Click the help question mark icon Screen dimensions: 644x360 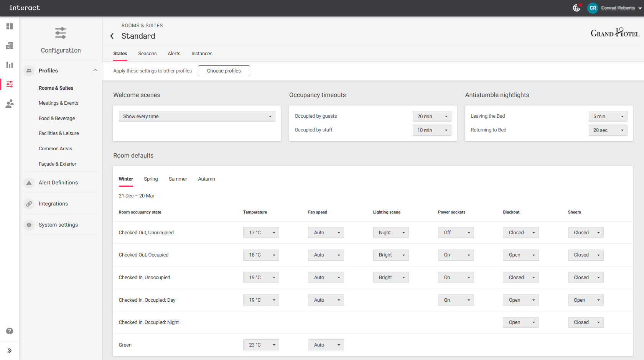(10, 331)
